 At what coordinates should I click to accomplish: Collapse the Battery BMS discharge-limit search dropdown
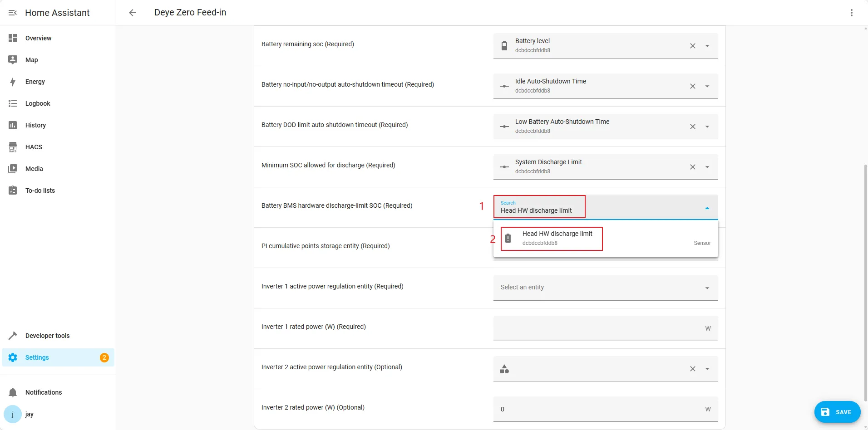pos(707,208)
